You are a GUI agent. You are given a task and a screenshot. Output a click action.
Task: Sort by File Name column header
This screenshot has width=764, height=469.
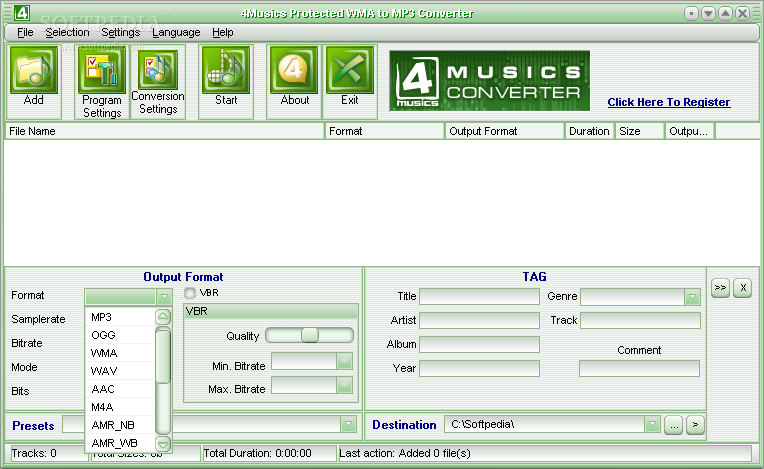164,131
